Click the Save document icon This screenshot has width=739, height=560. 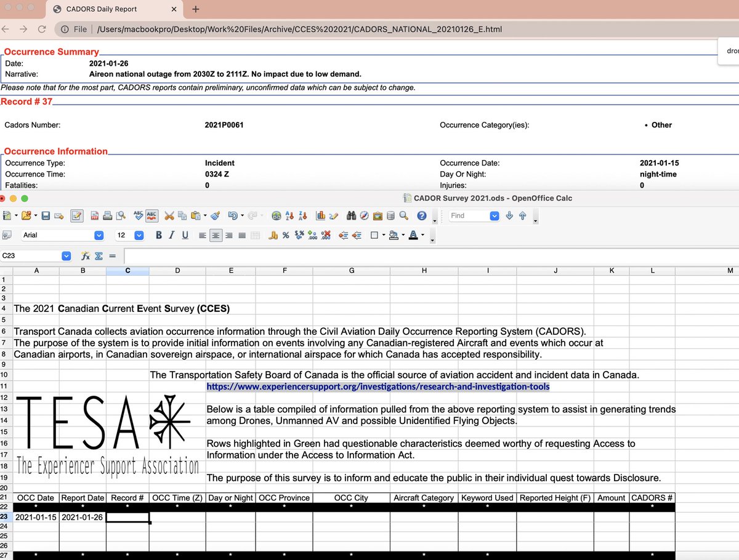click(x=46, y=216)
